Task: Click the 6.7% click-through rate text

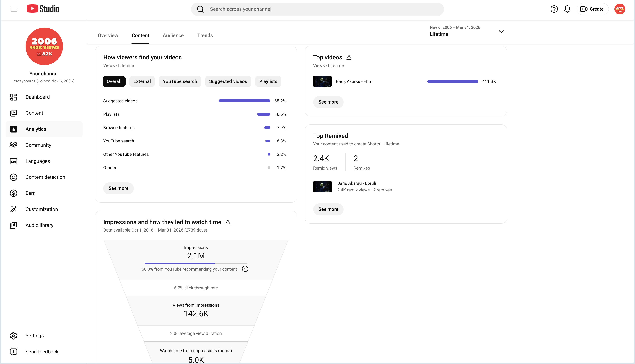Action: pyautogui.click(x=196, y=288)
